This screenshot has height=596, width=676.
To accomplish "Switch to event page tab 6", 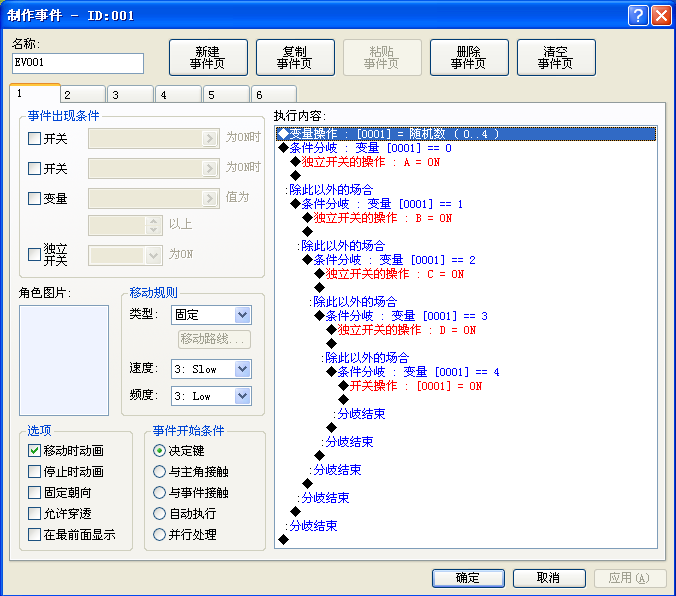I will [x=274, y=94].
